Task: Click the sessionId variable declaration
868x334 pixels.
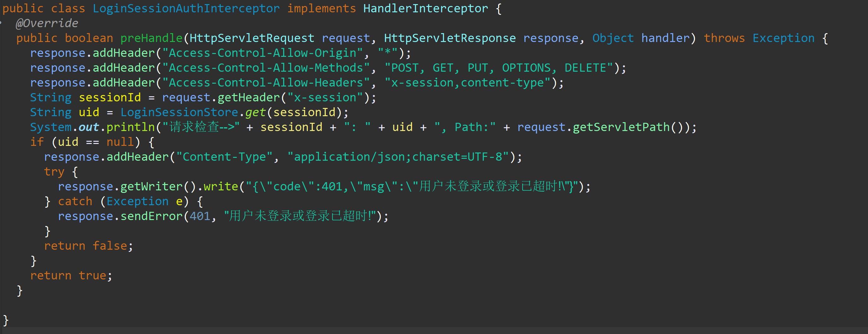Action: (110, 98)
